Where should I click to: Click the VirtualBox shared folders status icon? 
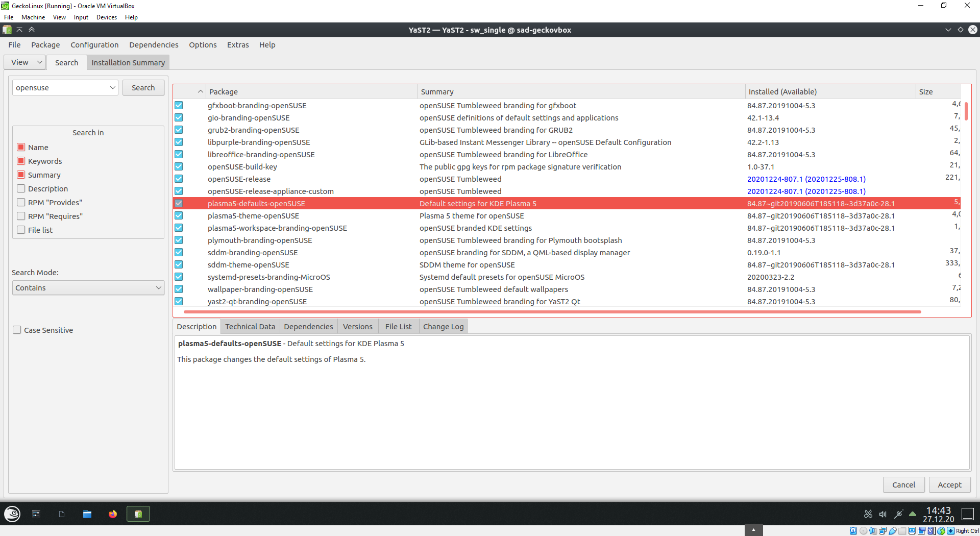point(902,531)
